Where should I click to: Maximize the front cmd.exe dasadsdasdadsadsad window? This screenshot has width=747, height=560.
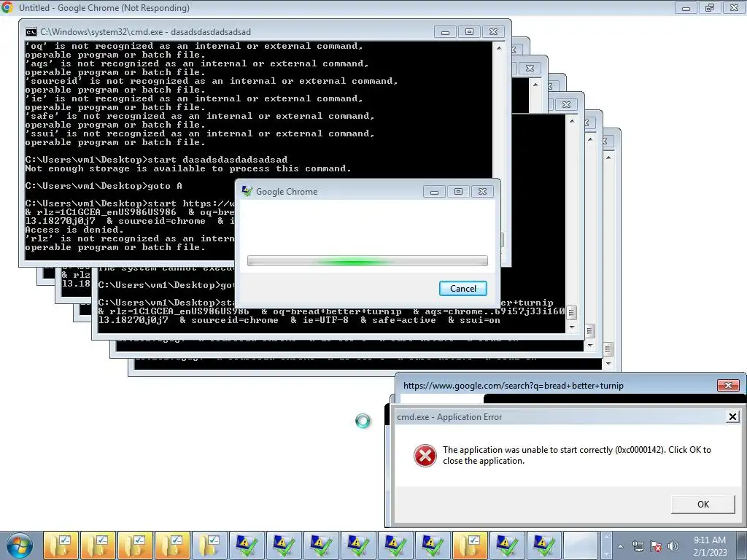pyautogui.click(x=469, y=32)
